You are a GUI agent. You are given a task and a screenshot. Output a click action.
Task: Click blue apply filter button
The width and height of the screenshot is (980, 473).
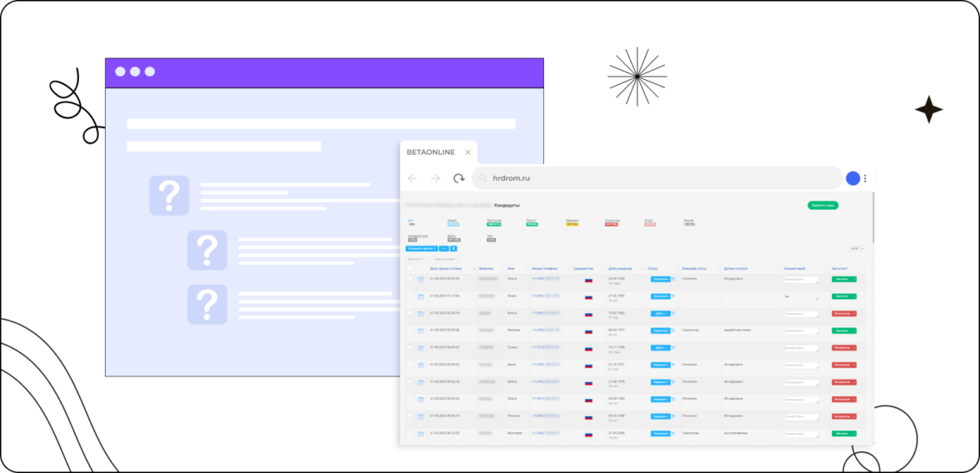point(422,249)
